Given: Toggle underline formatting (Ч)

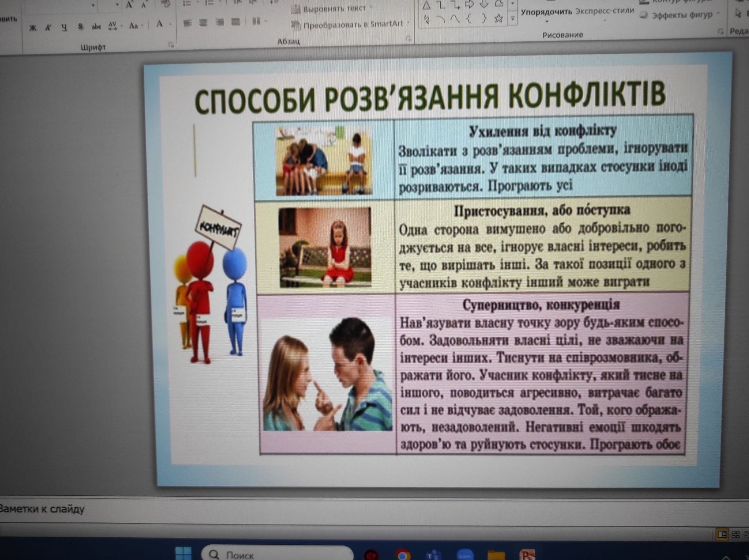Looking at the screenshot, I should coord(64,27).
